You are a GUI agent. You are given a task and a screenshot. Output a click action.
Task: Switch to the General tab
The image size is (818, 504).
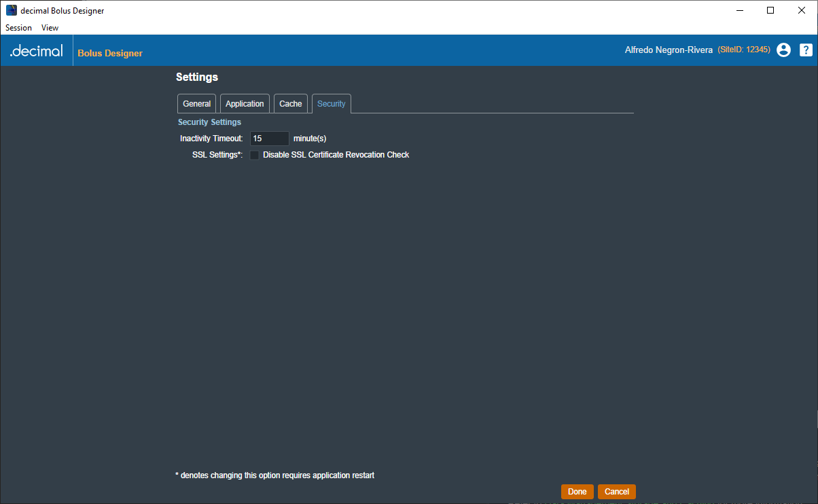pos(196,104)
